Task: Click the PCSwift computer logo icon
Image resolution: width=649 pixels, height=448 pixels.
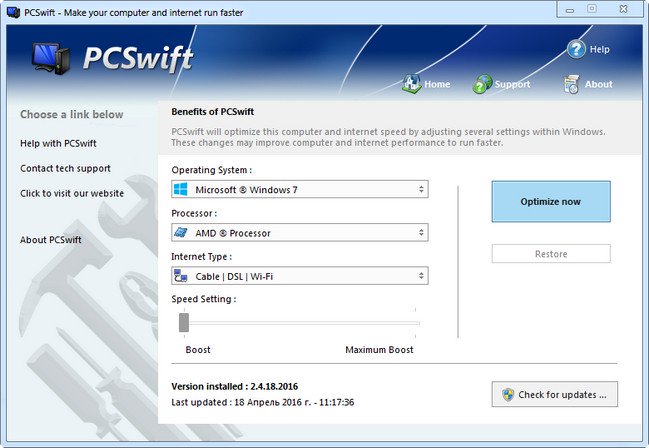Action: pos(51,59)
